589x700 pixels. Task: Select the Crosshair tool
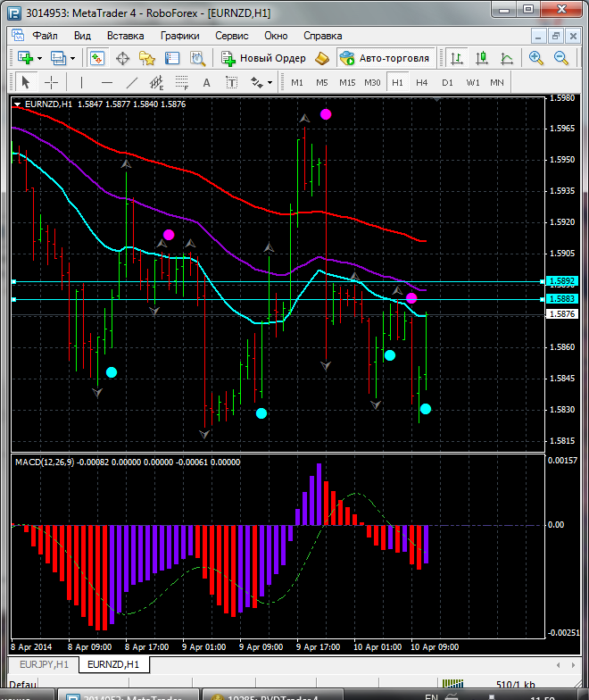click(x=52, y=82)
